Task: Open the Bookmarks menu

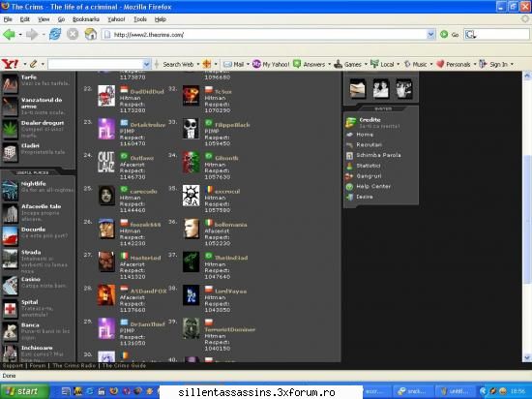Action: click(x=86, y=19)
